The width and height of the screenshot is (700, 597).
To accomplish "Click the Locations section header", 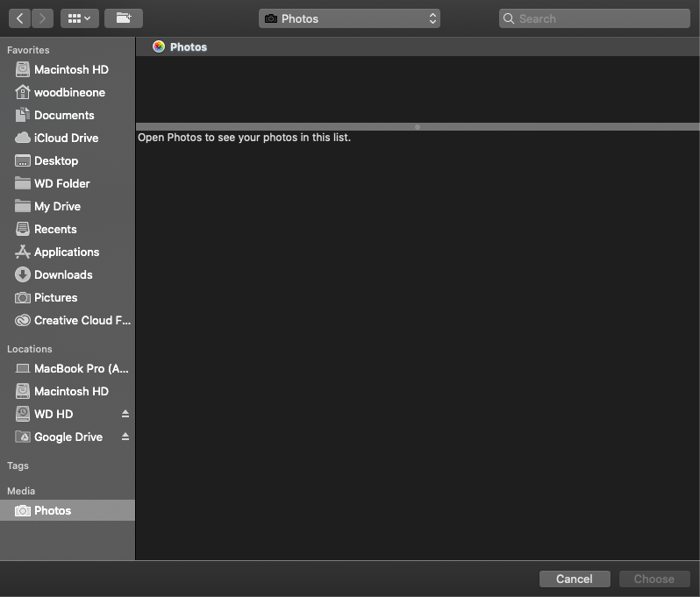I will (x=30, y=349).
